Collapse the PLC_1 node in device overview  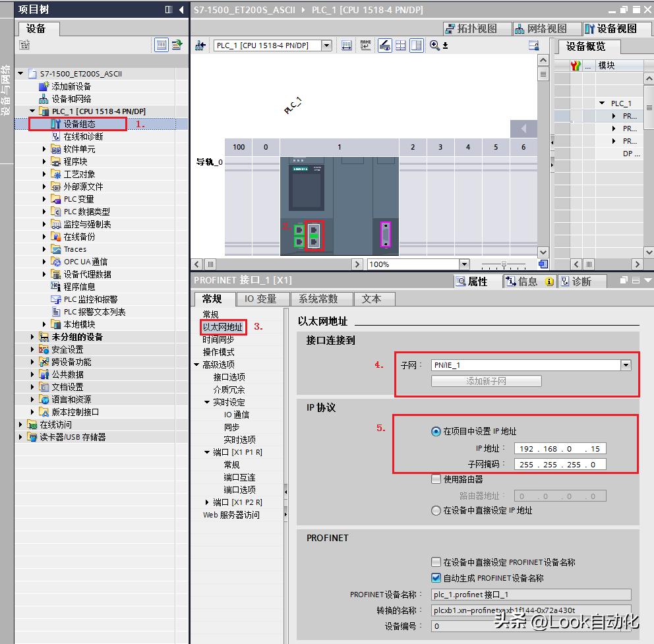point(601,103)
